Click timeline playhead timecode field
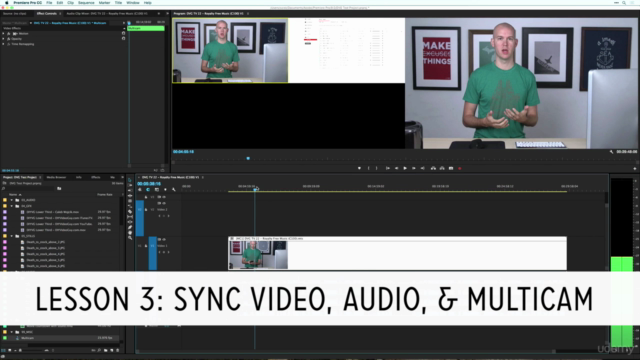 click(149, 184)
